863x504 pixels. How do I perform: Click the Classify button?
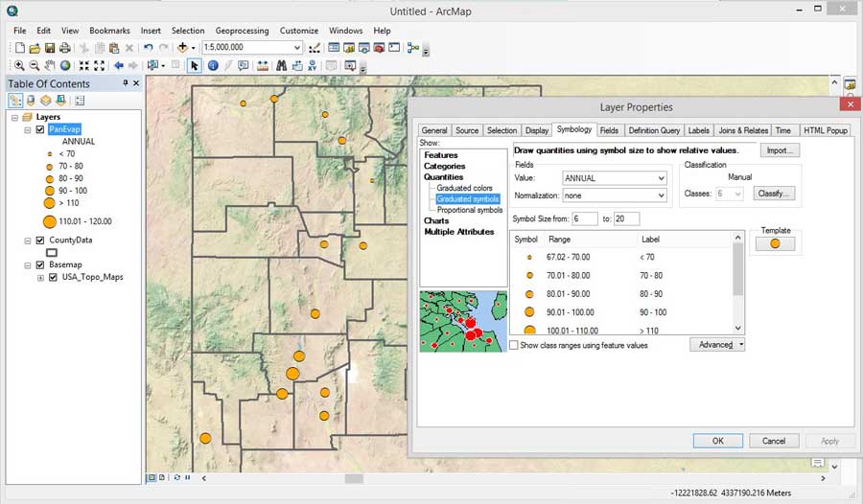pos(773,194)
